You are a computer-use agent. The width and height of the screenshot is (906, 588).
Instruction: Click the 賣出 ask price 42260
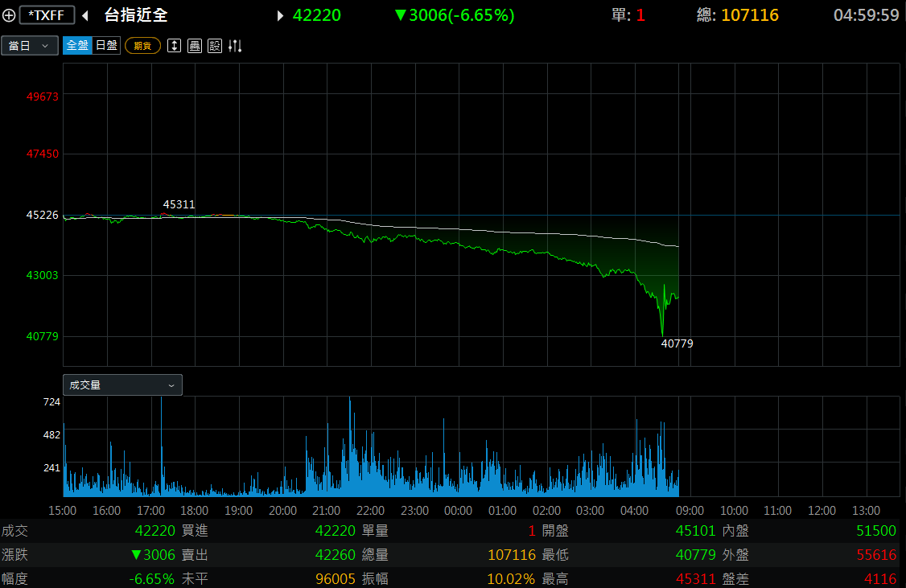pyautogui.click(x=336, y=554)
